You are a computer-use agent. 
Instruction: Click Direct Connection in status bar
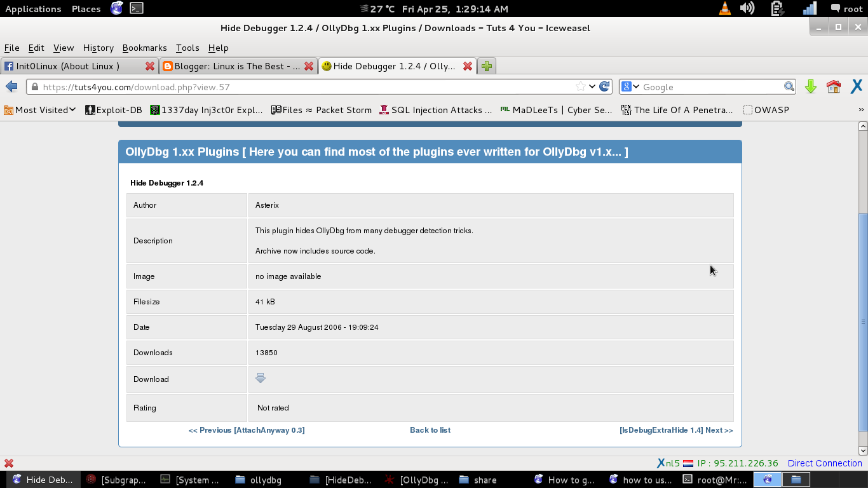point(825,463)
